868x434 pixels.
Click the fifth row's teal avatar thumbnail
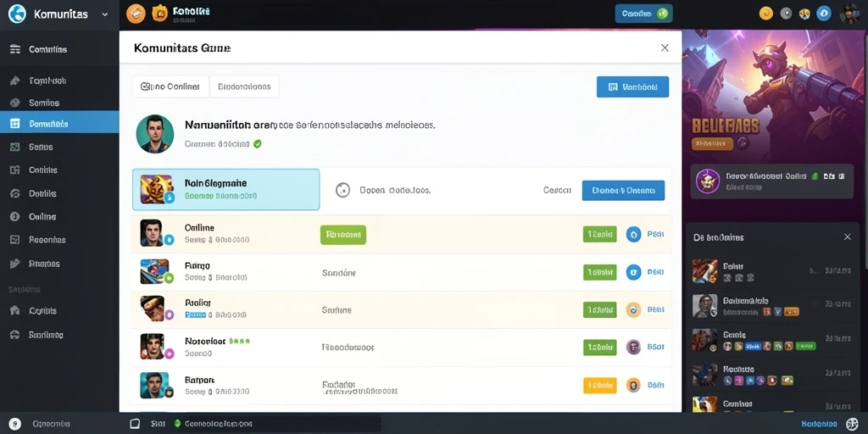coord(154,385)
